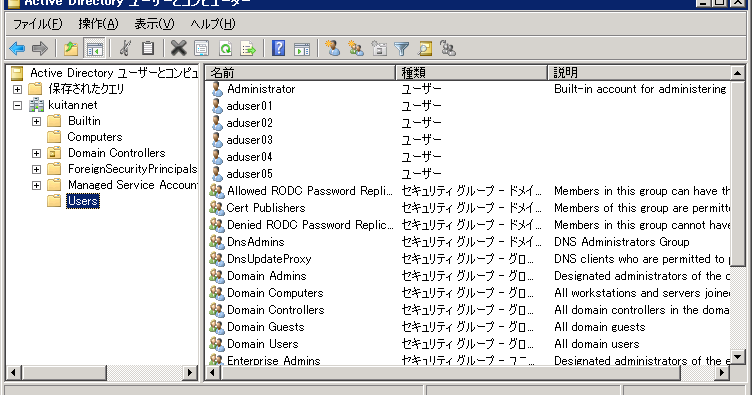Select DnsAdmins group entry
This screenshot has width=752, height=395.
(256, 242)
